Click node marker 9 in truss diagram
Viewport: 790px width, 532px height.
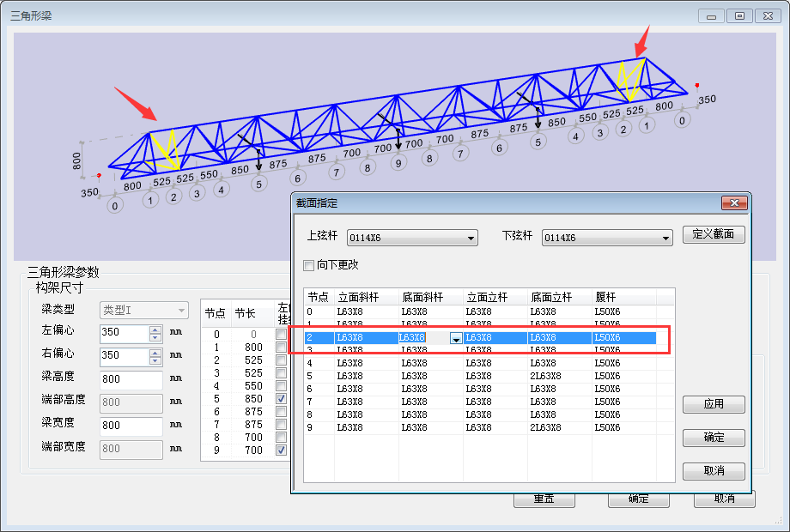pyautogui.click(x=398, y=162)
